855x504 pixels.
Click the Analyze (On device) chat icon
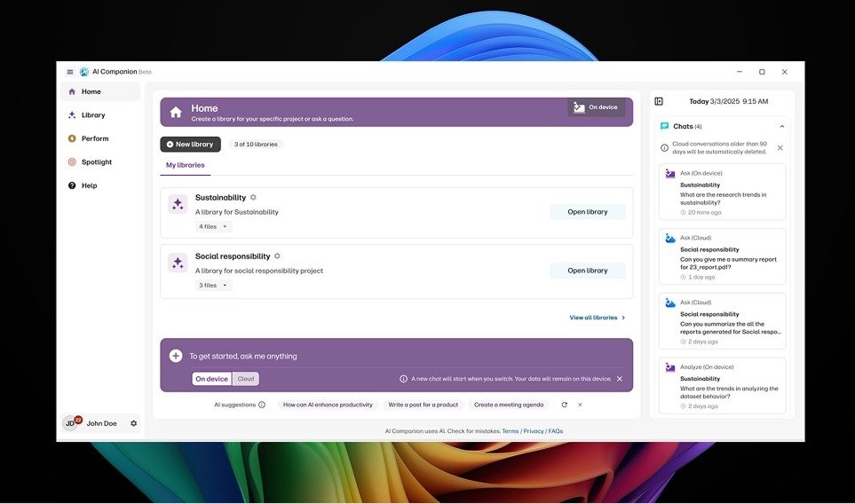coord(670,367)
